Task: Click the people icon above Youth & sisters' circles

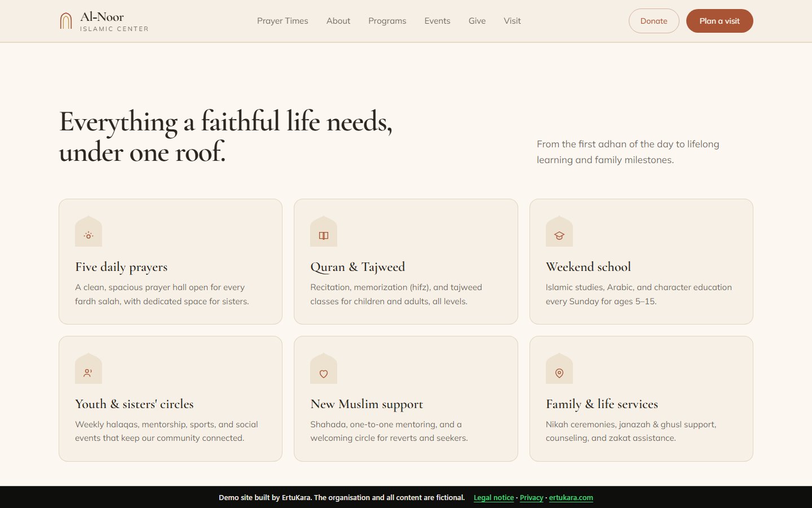Action: (x=89, y=373)
